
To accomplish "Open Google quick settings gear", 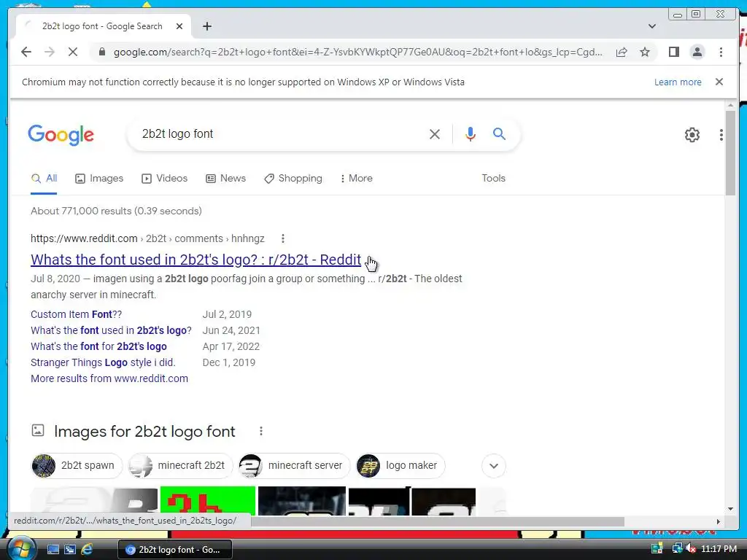I will 692,135.
